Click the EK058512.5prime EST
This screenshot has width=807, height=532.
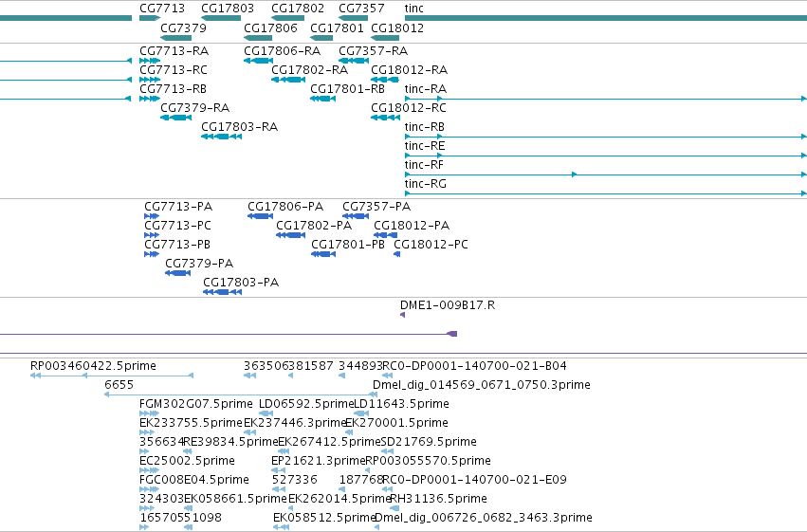click(x=324, y=518)
